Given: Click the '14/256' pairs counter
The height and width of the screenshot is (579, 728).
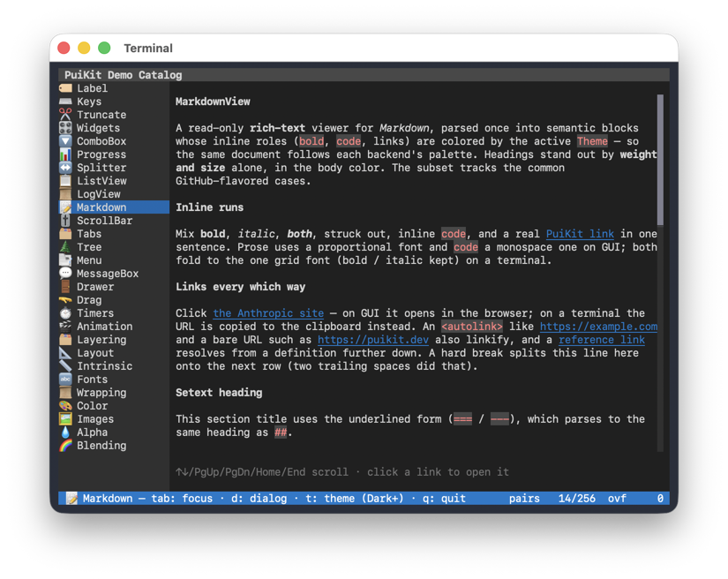Looking at the screenshot, I should [577, 498].
